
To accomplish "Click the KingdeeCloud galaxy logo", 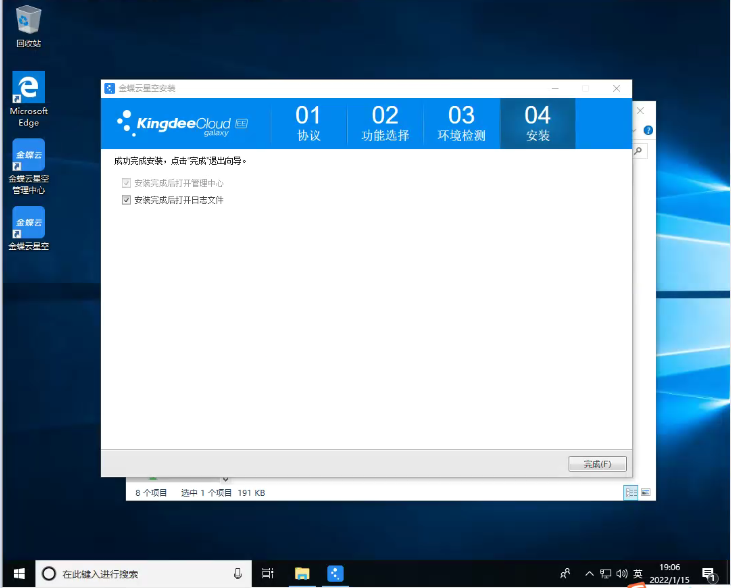I will point(182,124).
